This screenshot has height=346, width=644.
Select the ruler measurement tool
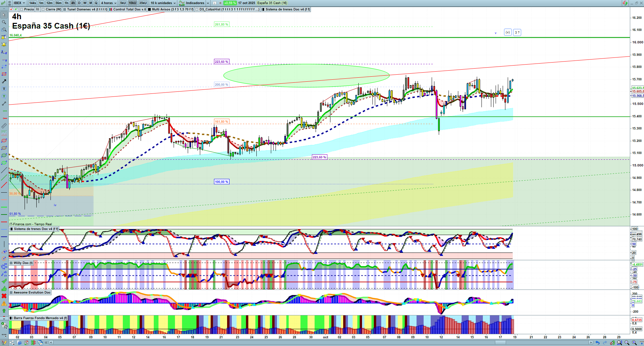pos(4,126)
